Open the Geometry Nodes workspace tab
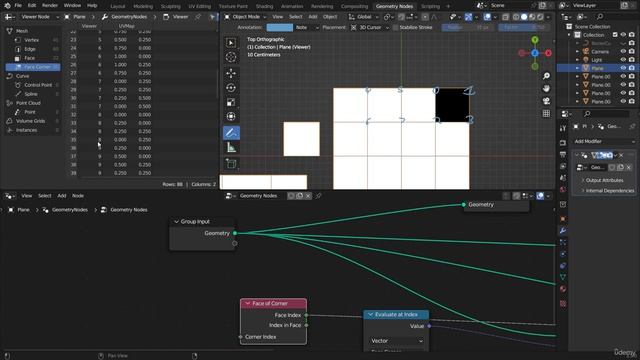 394,6
